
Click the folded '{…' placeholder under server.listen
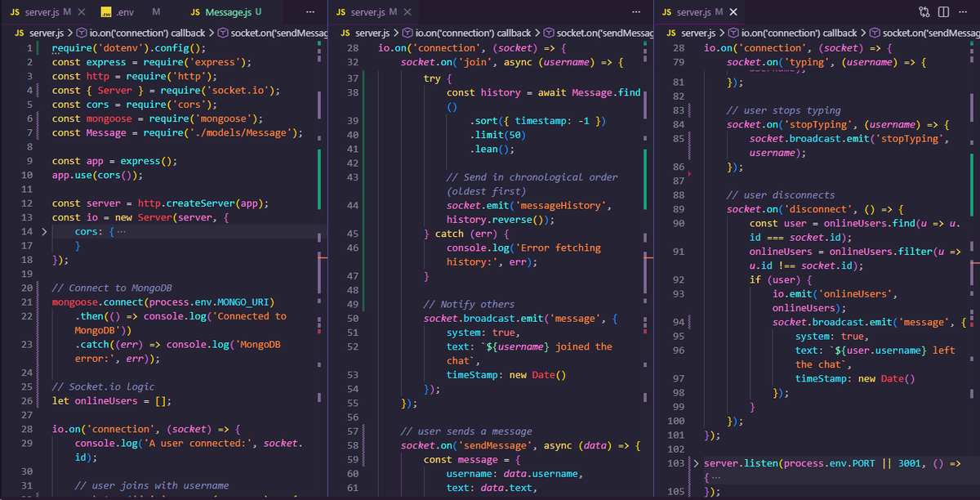(712, 478)
